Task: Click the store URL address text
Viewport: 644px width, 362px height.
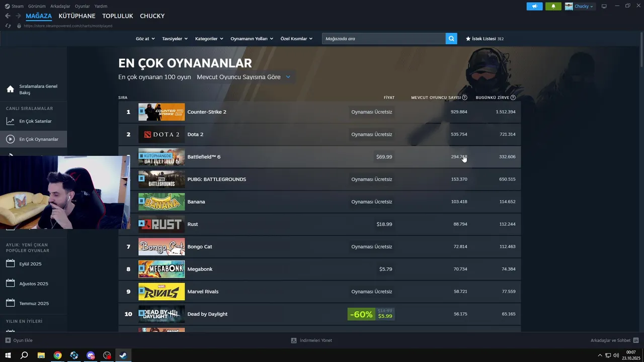Action: tap(68, 26)
